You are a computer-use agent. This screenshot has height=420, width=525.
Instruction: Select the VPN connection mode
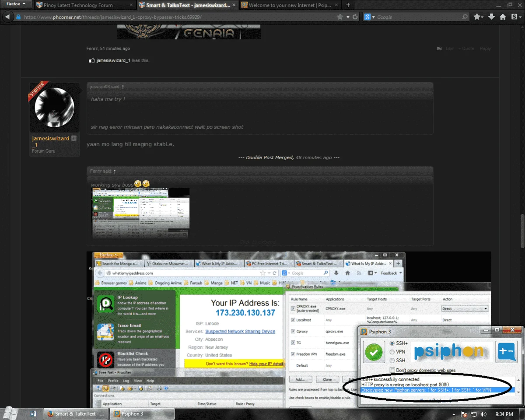point(397,352)
